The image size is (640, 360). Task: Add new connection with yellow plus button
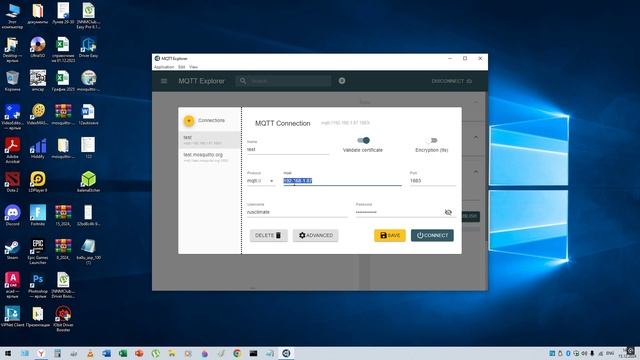click(189, 120)
